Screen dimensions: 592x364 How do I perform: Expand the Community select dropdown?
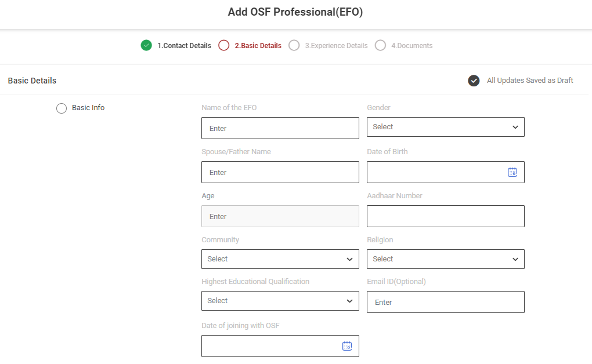point(280,259)
